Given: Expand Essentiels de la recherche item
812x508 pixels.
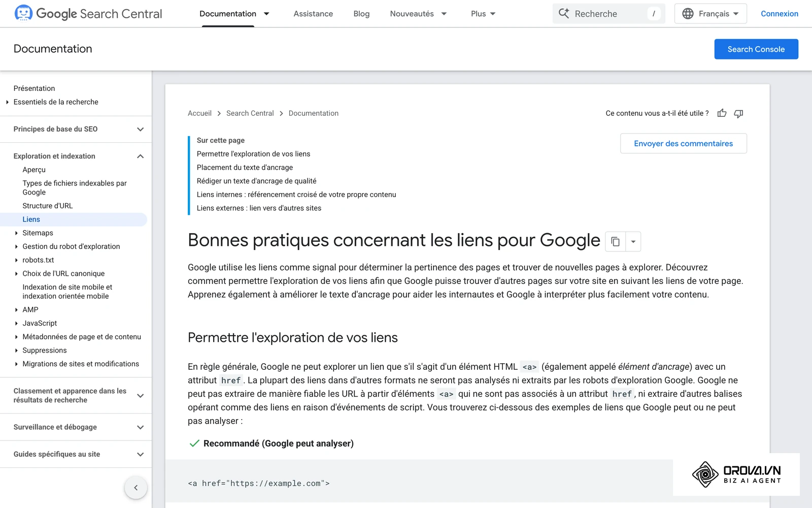Looking at the screenshot, I should coord(8,102).
